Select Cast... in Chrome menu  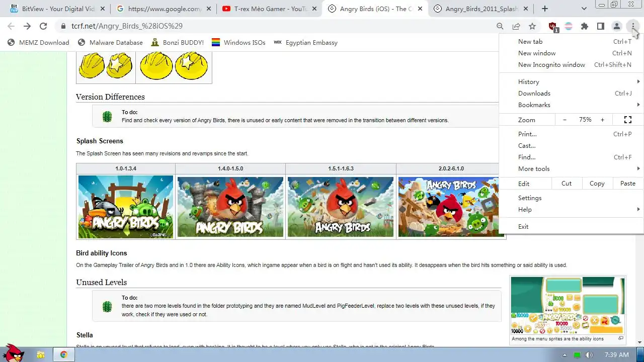[x=571, y=146]
